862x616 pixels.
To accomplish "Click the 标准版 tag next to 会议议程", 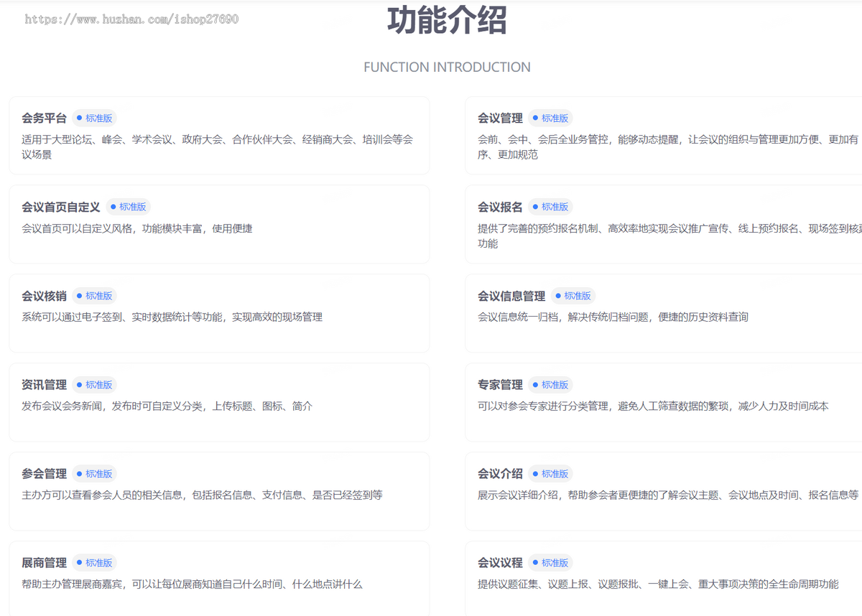I will 551,563.
